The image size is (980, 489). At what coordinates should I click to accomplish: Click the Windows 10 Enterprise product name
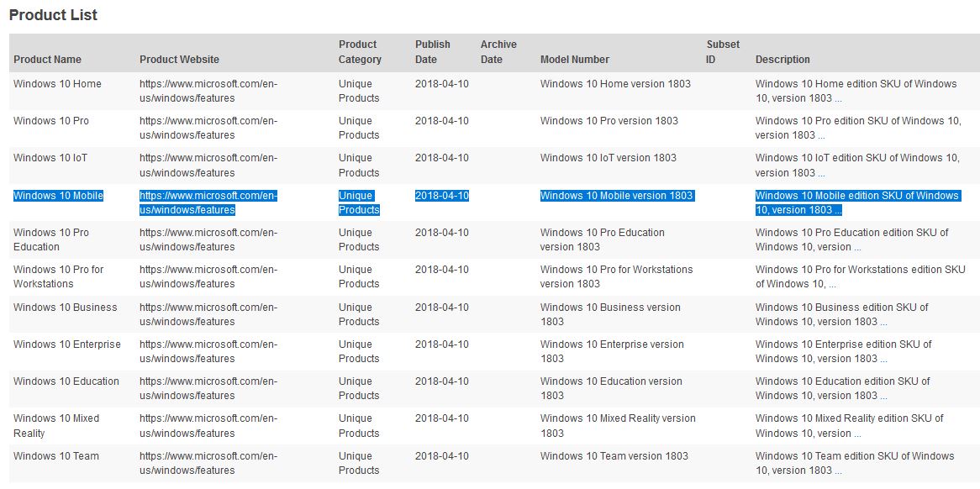tap(67, 344)
